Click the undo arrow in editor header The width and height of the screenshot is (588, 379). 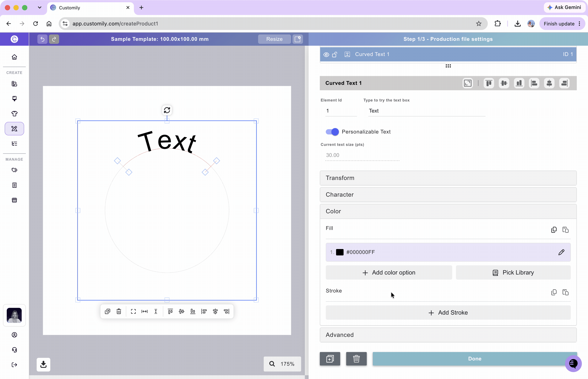click(42, 39)
